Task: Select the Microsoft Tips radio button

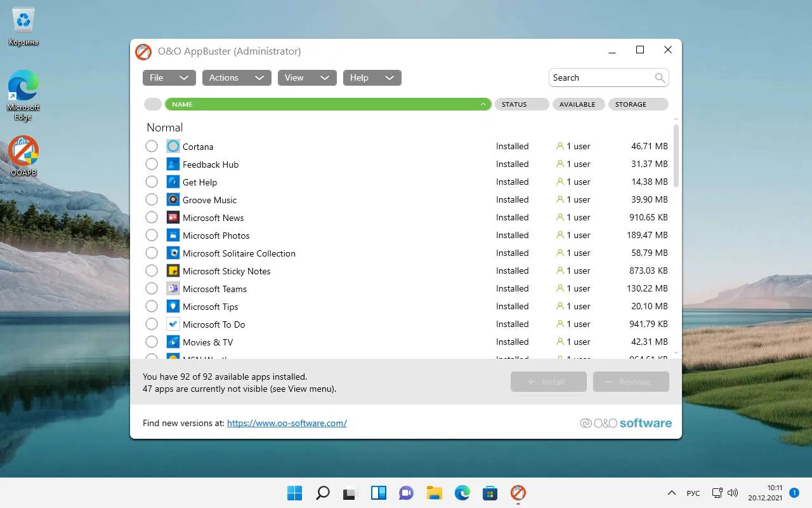Action: coord(152,306)
